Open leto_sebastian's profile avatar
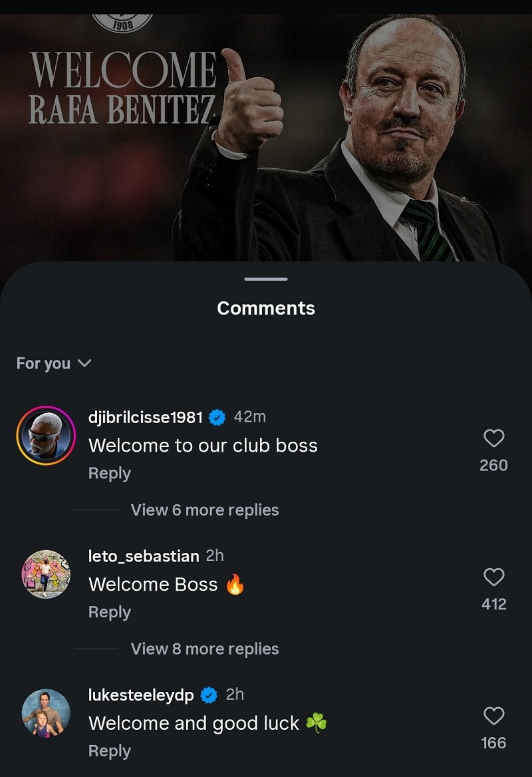 click(46, 573)
